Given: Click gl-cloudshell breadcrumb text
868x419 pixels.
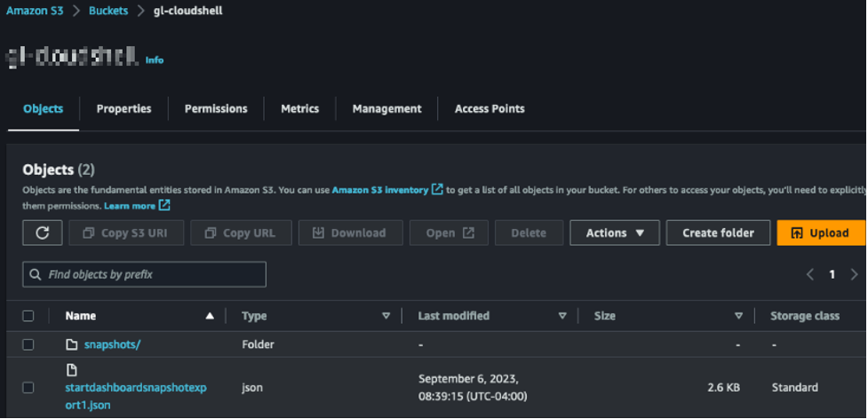Looking at the screenshot, I should [x=188, y=11].
